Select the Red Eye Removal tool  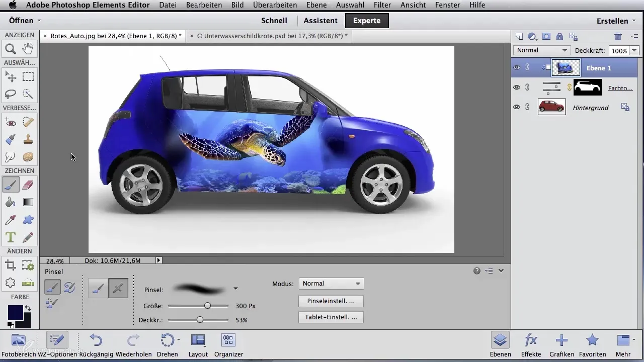point(11,122)
